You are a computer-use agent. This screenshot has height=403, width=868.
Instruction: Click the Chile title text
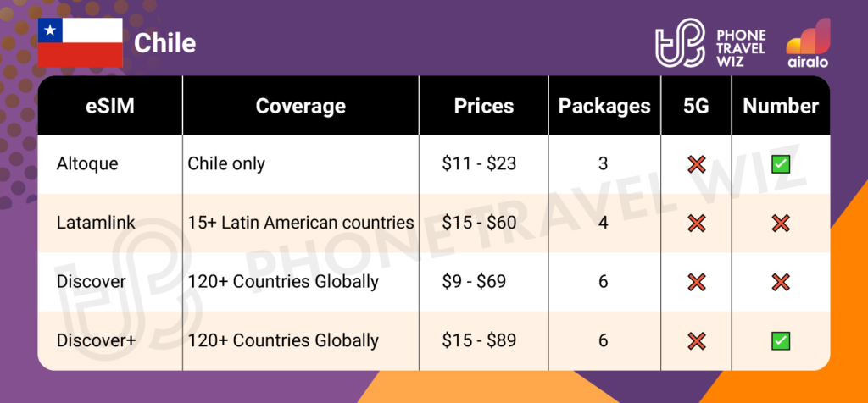(x=164, y=42)
